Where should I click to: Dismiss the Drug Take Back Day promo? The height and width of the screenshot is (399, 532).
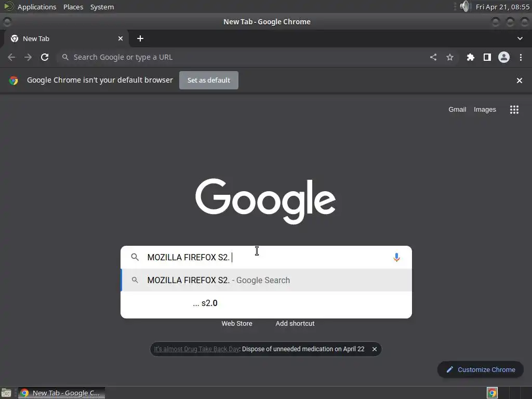374,349
